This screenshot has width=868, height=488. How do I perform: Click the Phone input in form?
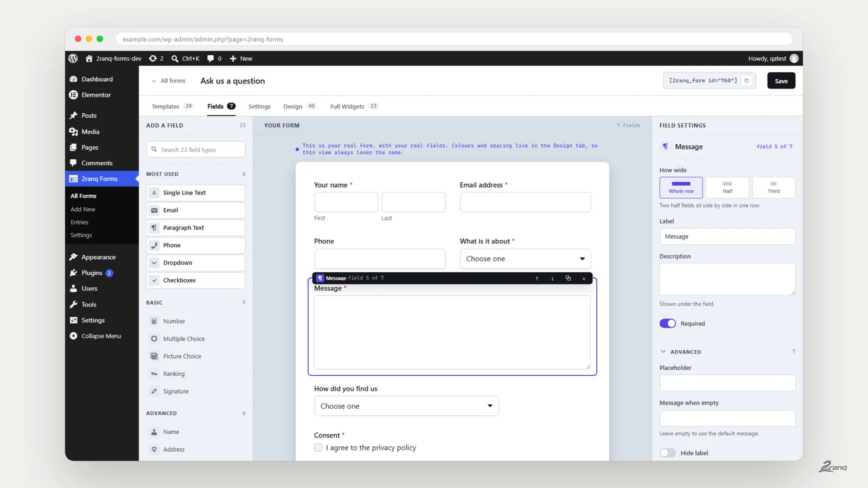coord(380,259)
